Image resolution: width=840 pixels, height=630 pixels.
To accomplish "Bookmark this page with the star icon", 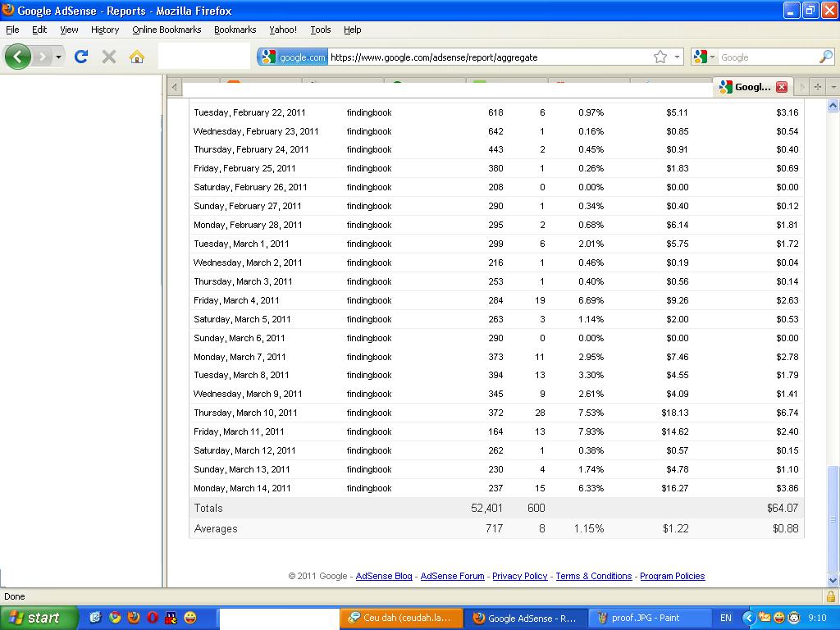I will tap(660, 57).
